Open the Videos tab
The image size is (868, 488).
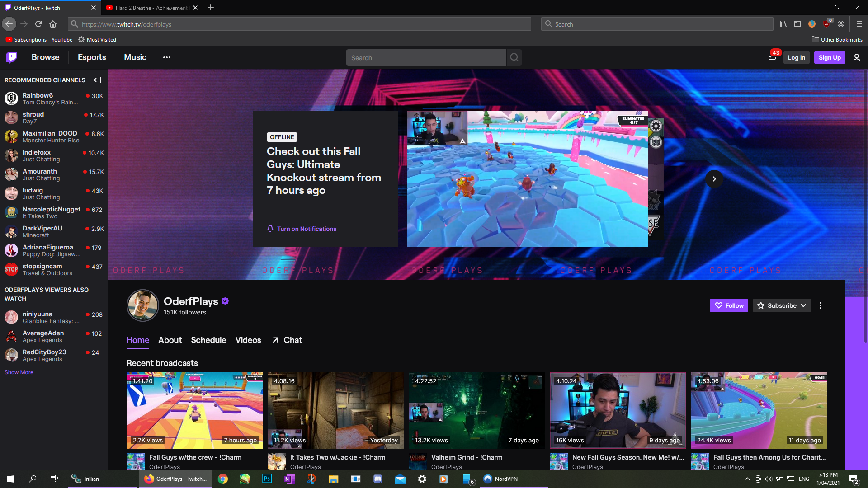248,340
